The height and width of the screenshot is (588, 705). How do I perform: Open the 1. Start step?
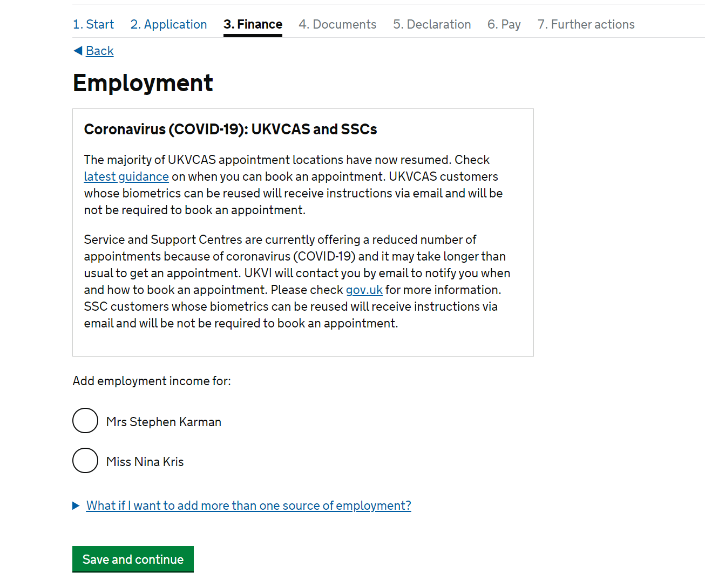[x=93, y=24]
